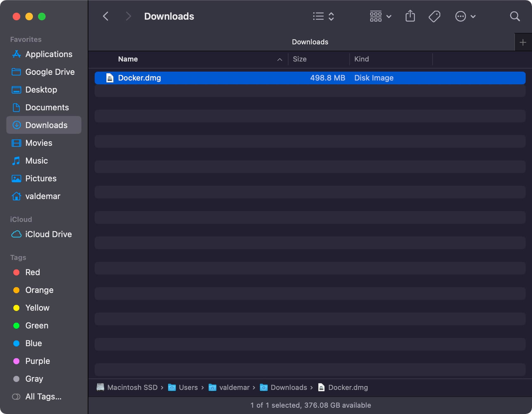Click the search magnifier icon
The image size is (532, 414).
pos(515,16)
